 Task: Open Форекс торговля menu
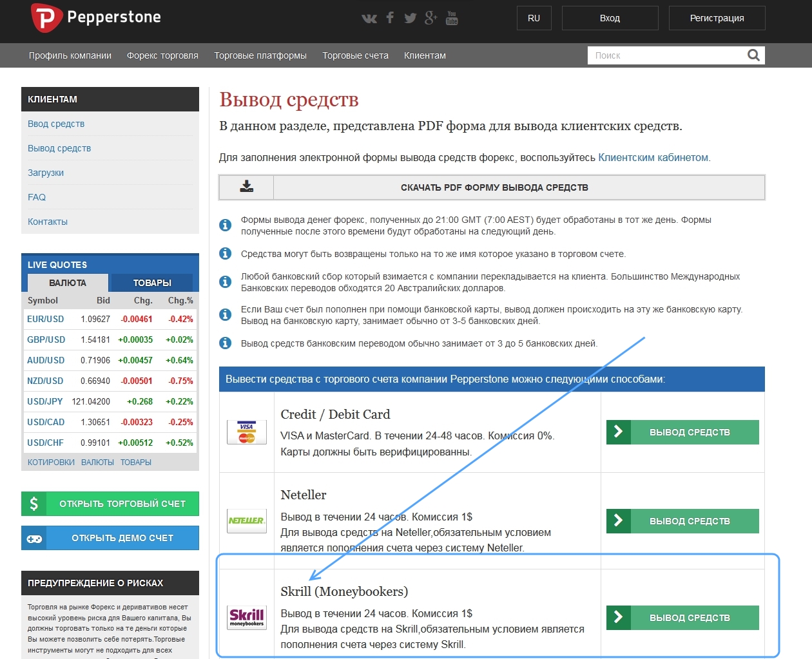point(162,55)
